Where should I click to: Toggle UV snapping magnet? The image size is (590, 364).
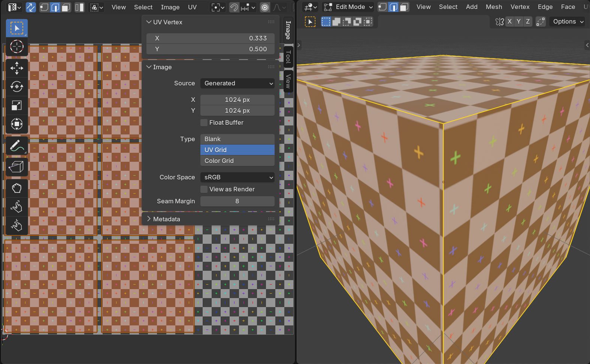pyautogui.click(x=234, y=7)
